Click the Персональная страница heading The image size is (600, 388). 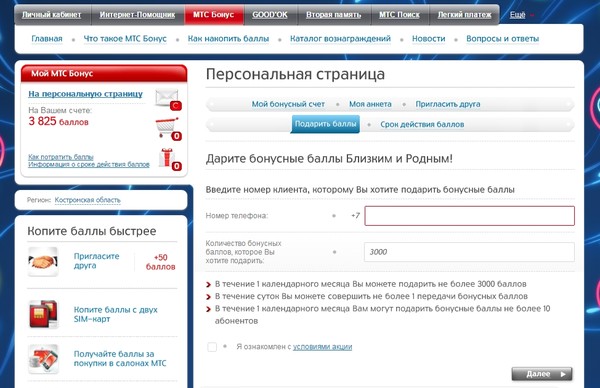(x=295, y=74)
